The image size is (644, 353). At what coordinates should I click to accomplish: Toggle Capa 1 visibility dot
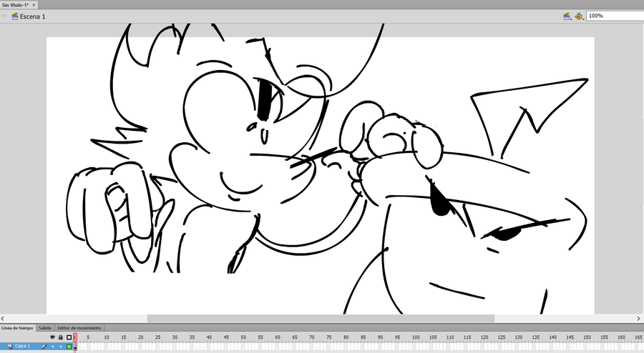click(52, 347)
